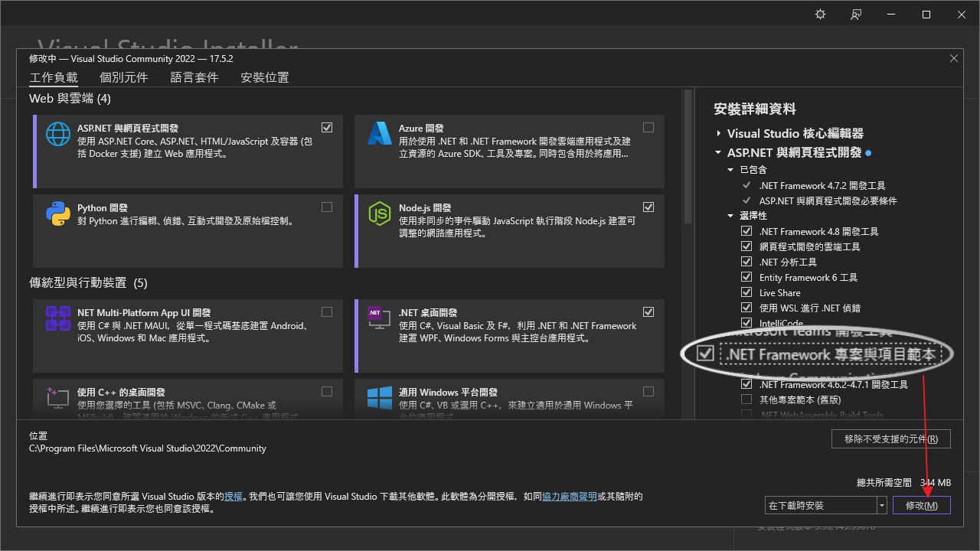Toggle .NET Framework 4.8 開發工具 checkbox
The height and width of the screenshot is (551, 980).
click(746, 231)
